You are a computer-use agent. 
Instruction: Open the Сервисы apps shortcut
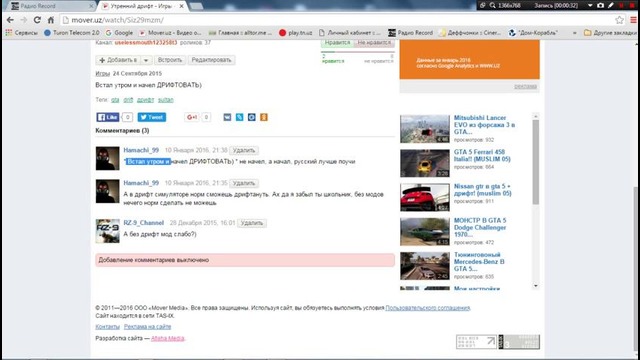pyautogui.click(x=21, y=33)
